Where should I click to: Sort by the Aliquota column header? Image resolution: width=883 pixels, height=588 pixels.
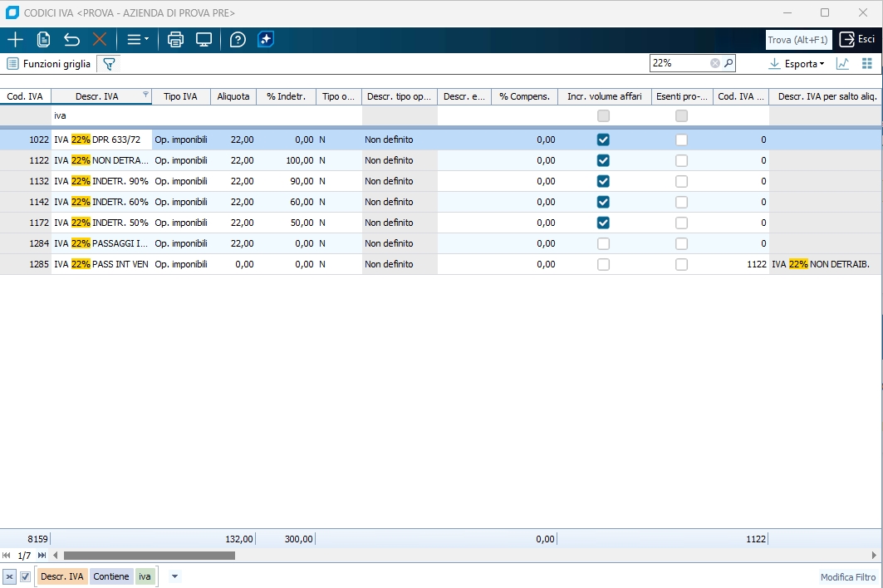click(233, 96)
